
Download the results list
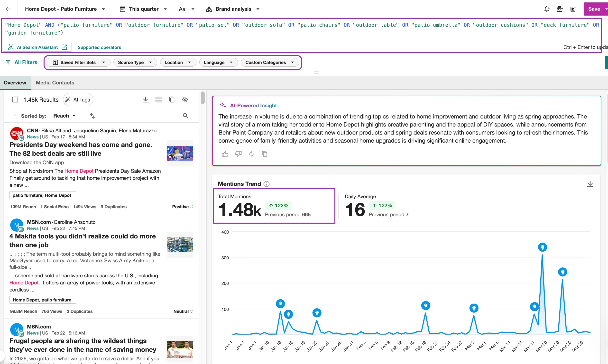[x=145, y=100]
